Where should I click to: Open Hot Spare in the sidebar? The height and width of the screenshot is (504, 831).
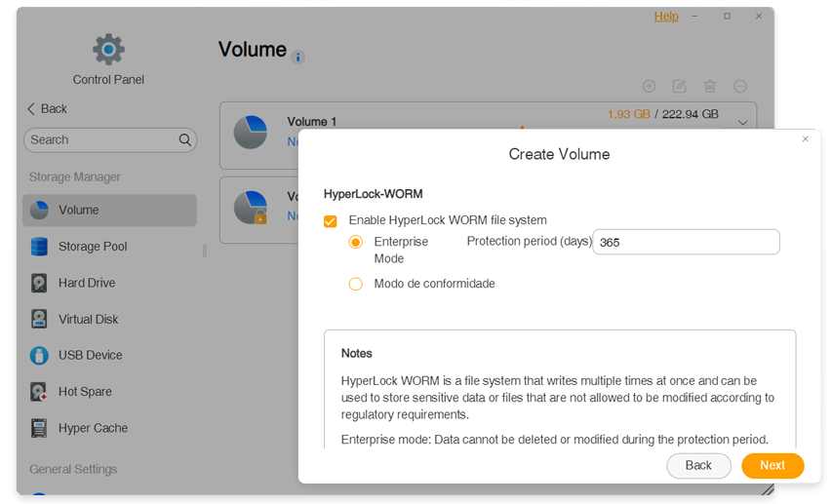point(109,392)
